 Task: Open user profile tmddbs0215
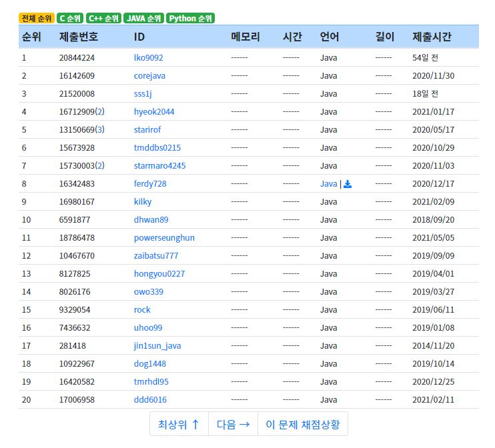[x=157, y=147]
